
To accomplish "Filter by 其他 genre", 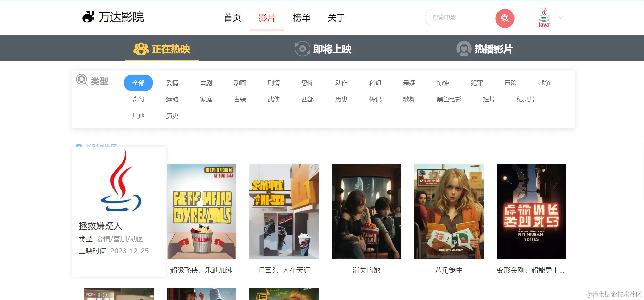I will (x=138, y=116).
